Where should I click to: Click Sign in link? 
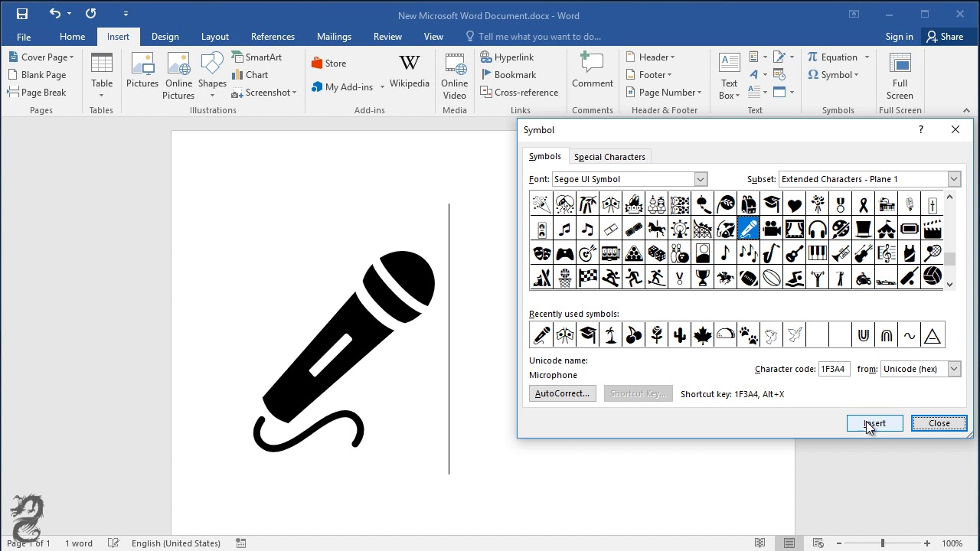pyautogui.click(x=899, y=37)
